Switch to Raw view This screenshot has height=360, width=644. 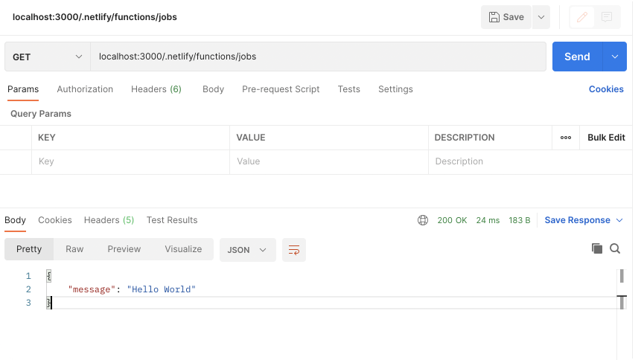point(74,249)
